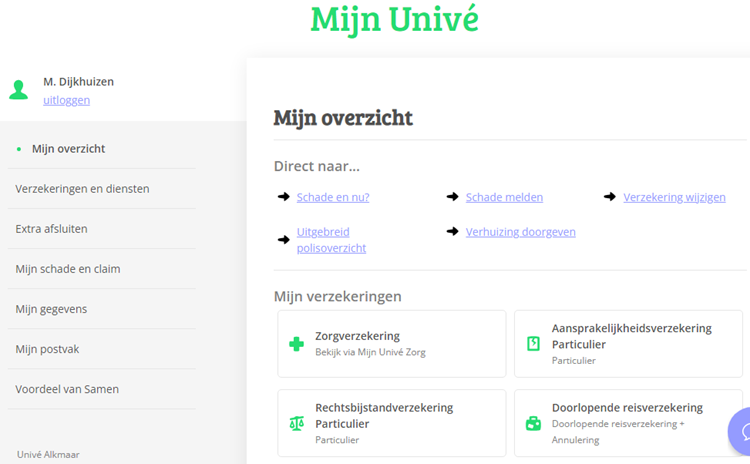Open the Verzekering wijzigen link
Image resolution: width=750 pixels, height=464 pixels.
[674, 197]
